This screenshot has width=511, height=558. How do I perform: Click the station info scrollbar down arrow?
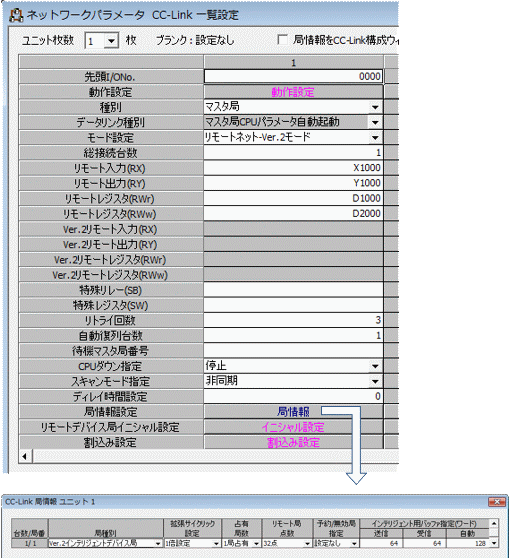coord(494,543)
